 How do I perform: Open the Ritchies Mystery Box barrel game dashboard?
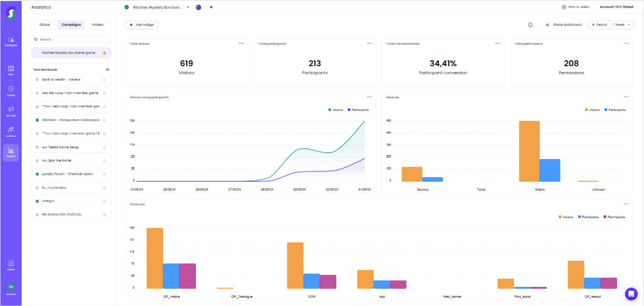click(71, 53)
